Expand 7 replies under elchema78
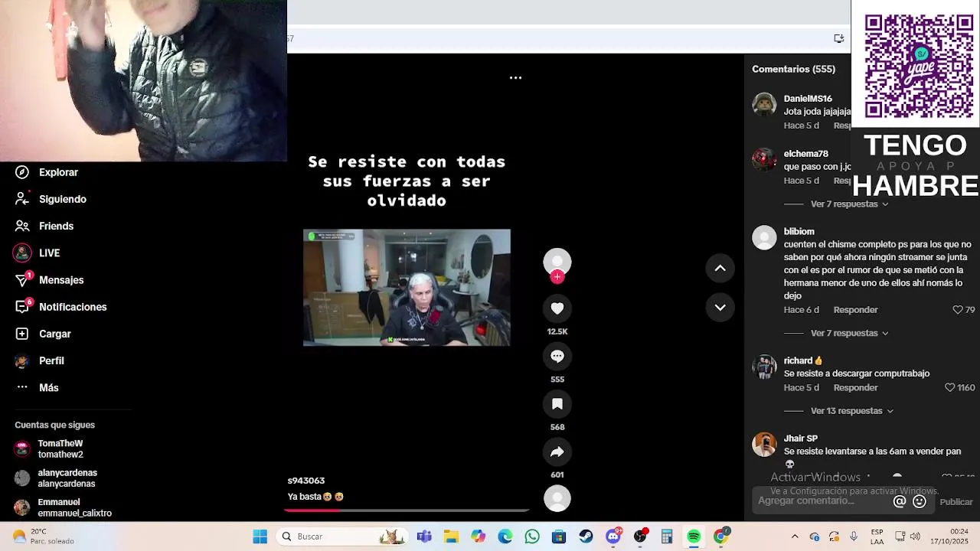 (x=849, y=204)
